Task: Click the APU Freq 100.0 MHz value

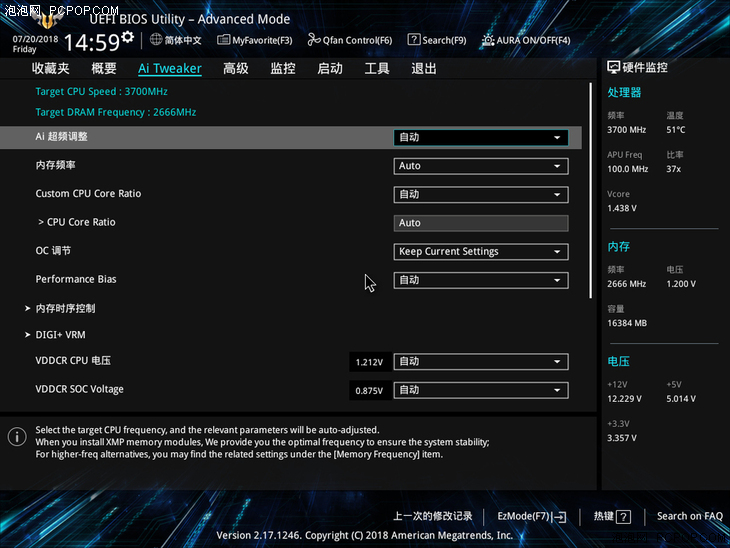Action: (x=628, y=169)
